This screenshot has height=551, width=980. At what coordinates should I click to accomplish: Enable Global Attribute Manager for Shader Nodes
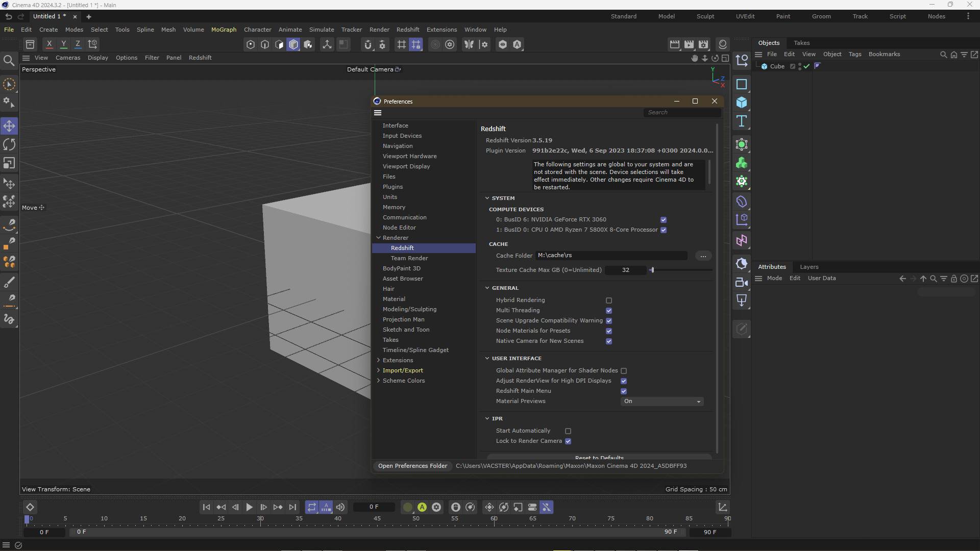(x=624, y=371)
